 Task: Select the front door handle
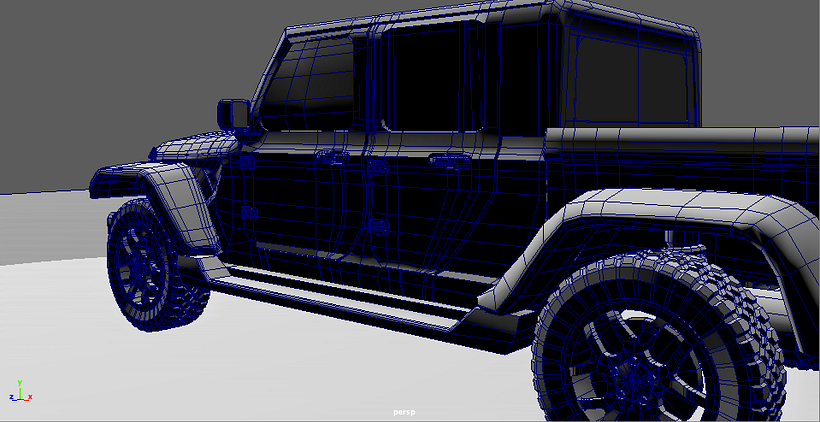[332, 155]
